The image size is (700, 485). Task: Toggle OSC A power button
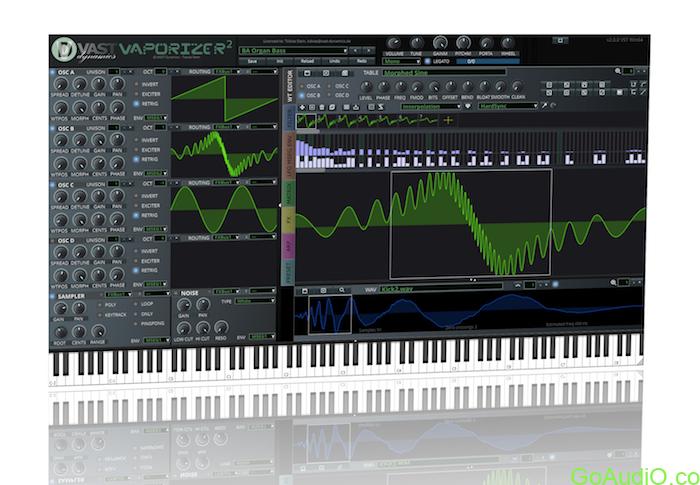pos(53,72)
